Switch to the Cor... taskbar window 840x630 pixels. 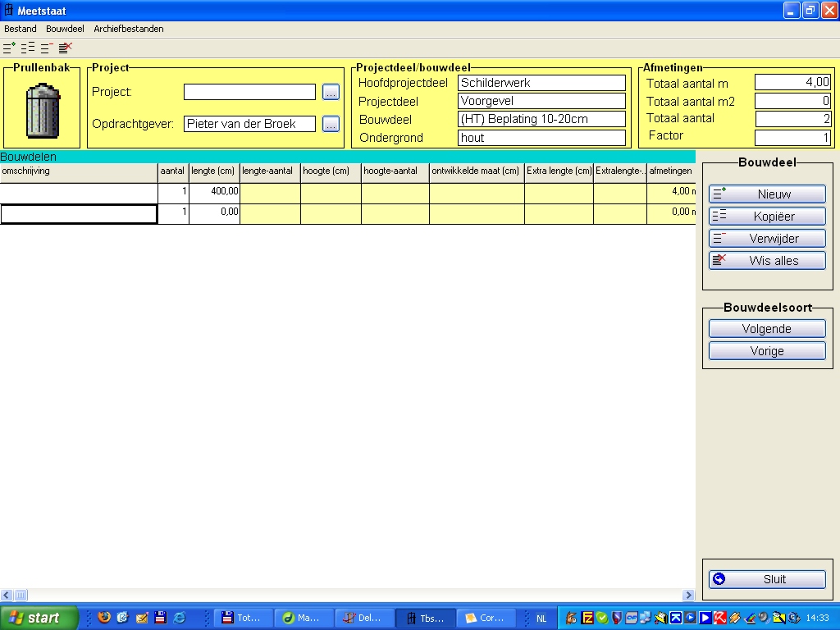(486, 618)
